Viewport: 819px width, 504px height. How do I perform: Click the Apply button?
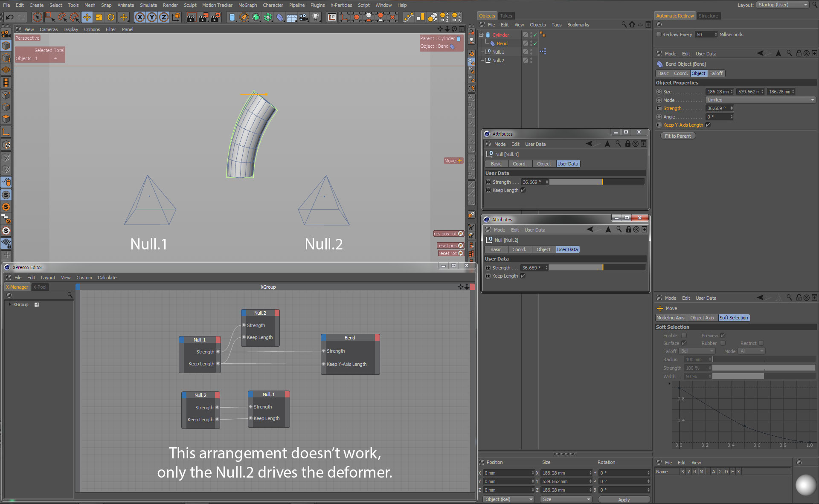click(624, 499)
